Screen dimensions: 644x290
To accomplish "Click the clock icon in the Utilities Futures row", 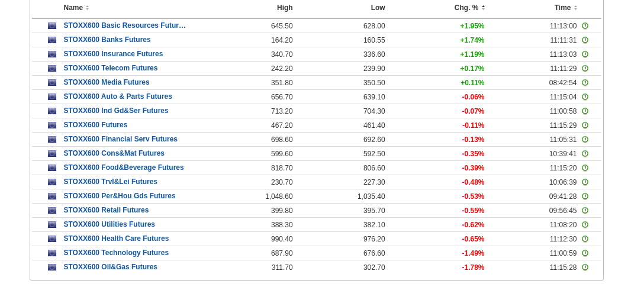I will (x=585, y=225).
